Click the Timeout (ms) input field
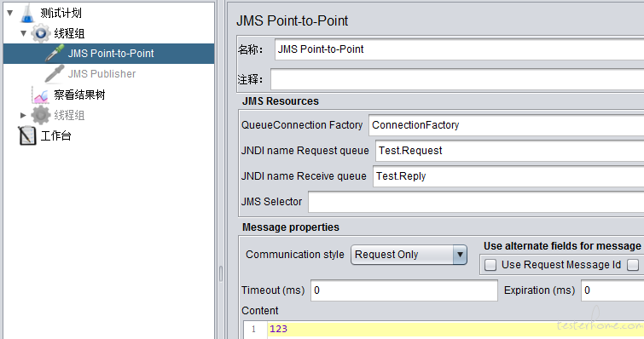 pyautogui.click(x=404, y=290)
